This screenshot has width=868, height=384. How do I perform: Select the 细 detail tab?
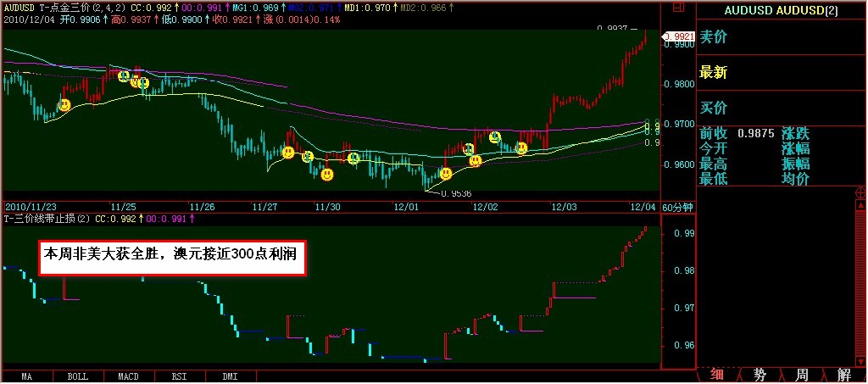pyautogui.click(x=717, y=376)
